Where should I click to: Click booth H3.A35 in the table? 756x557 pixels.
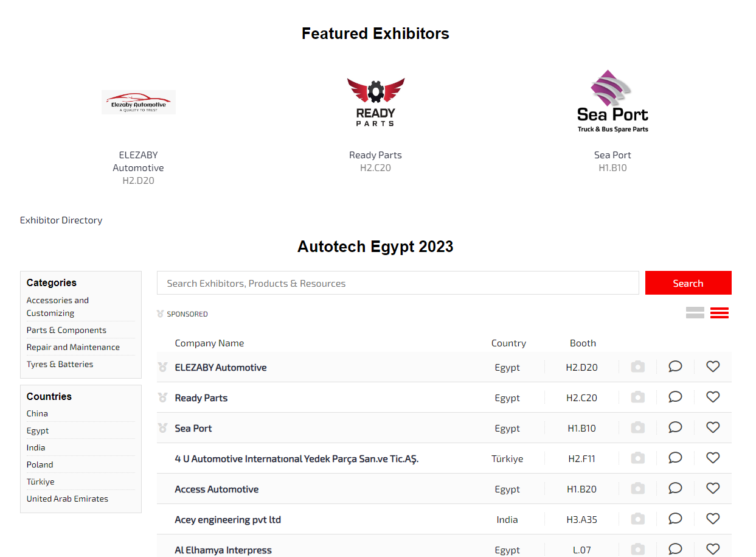click(x=581, y=519)
